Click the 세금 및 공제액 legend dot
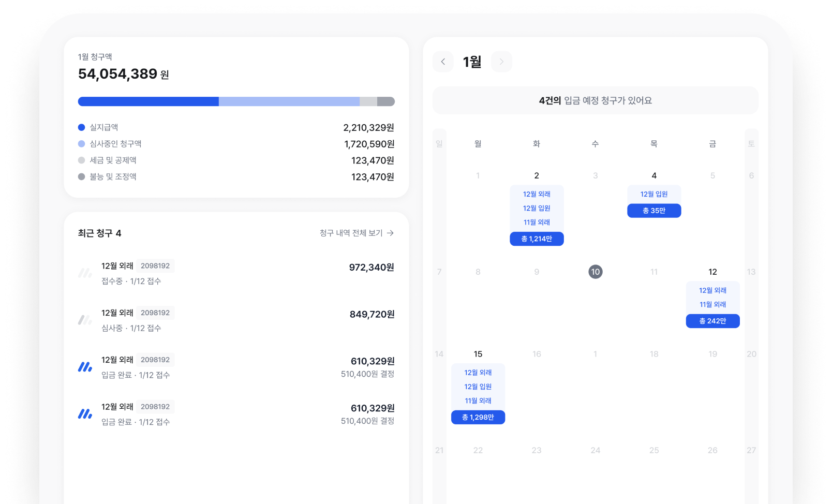This screenshot has height=504, width=832. tap(81, 160)
